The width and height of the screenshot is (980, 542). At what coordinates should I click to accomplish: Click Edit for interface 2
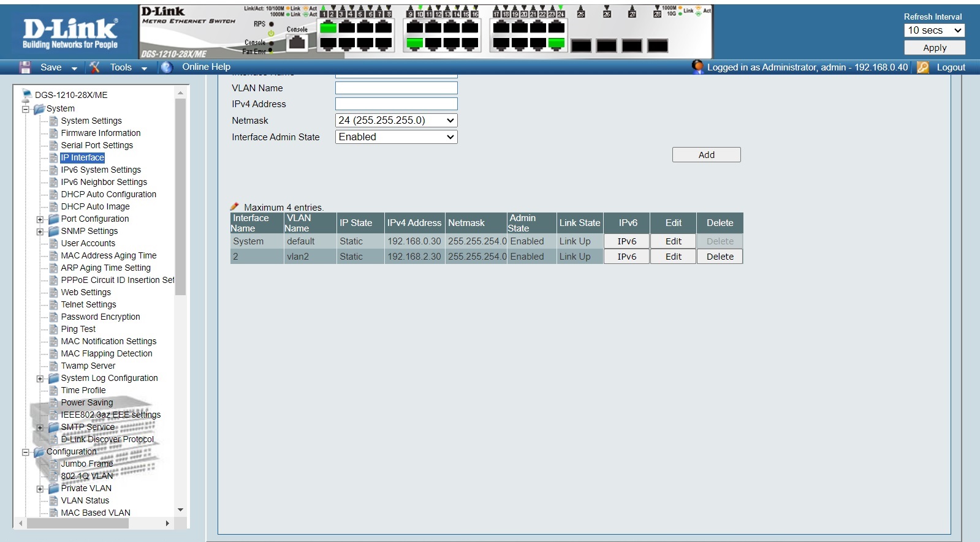673,257
